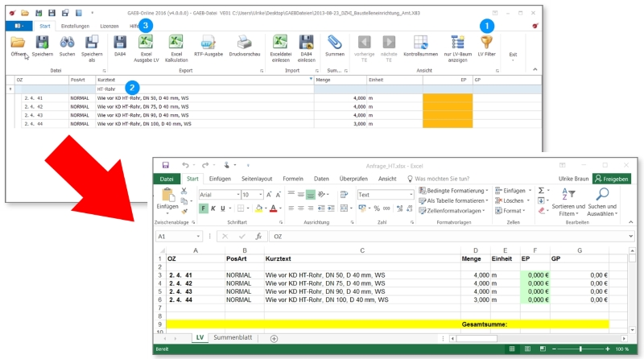Switch to the Einstellungen ribbon tab

click(x=75, y=27)
